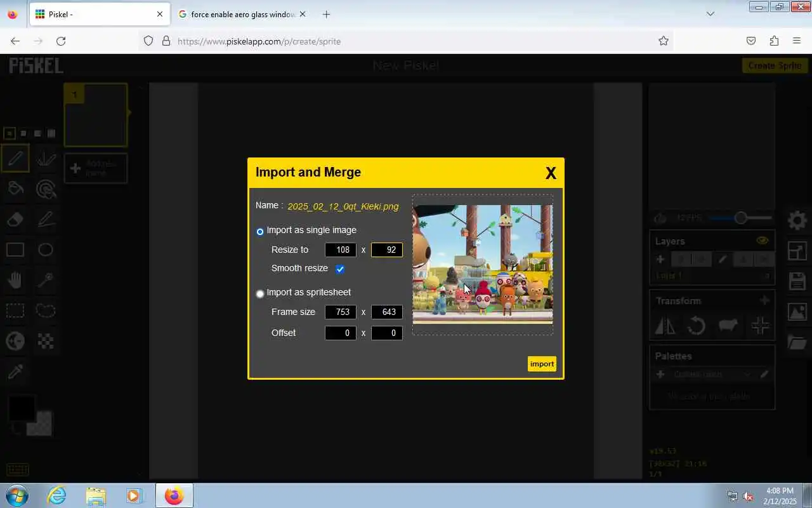Select the largest pen size square
812x508 pixels.
(x=51, y=133)
